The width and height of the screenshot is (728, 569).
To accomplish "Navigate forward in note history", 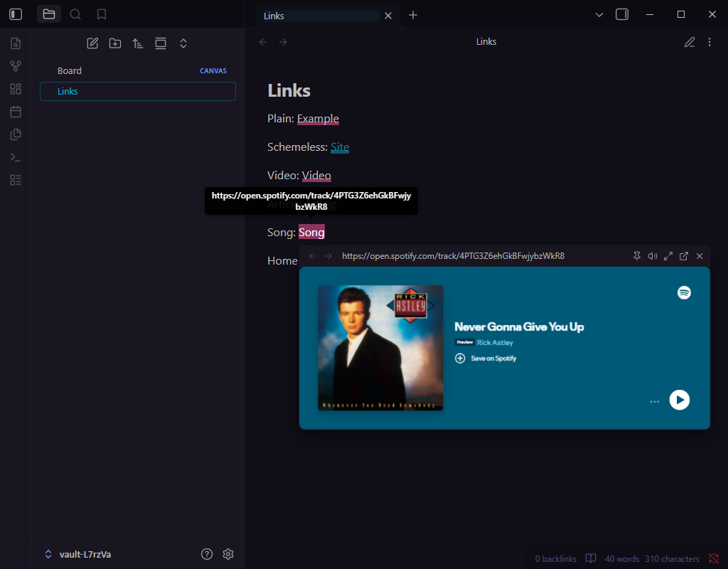I will (283, 42).
